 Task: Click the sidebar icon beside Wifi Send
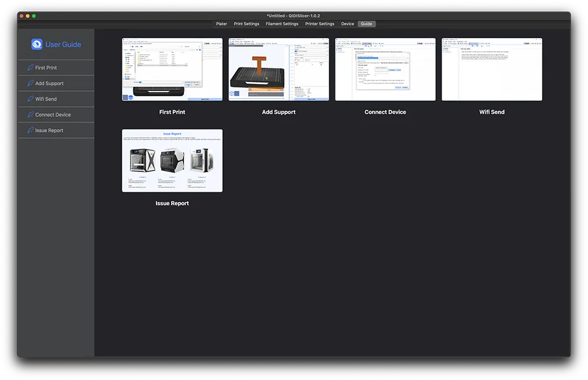click(30, 99)
